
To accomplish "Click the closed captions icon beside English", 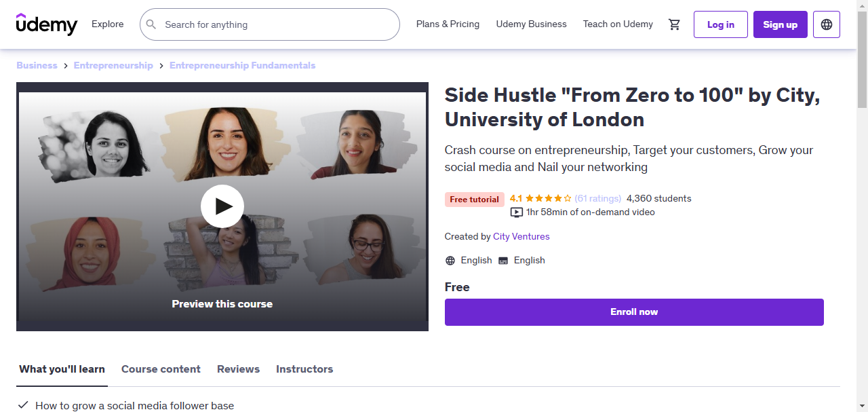I will pos(502,260).
